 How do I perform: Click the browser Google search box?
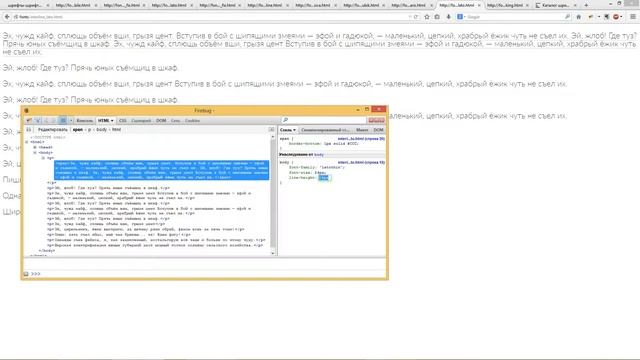tap(515, 17)
